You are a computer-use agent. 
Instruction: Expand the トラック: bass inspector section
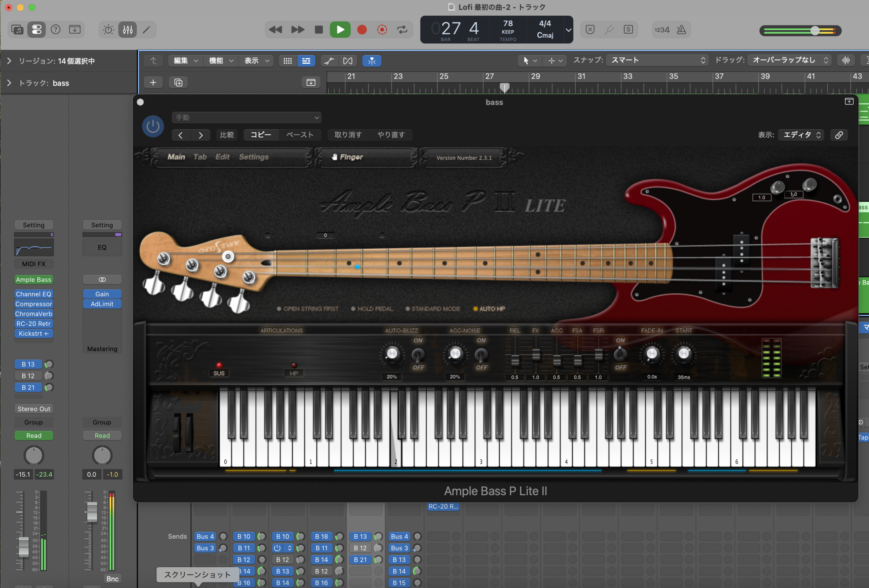(x=9, y=82)
